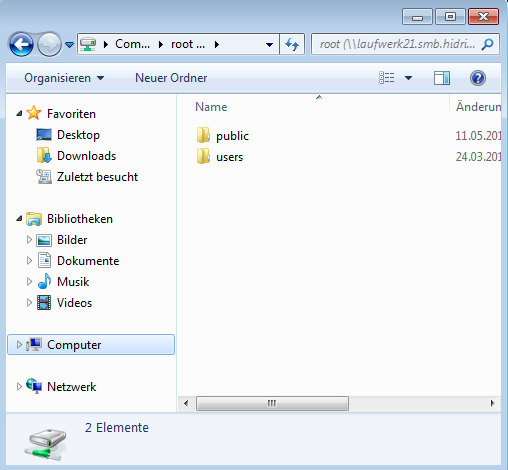Image resolution: width=508 pixels, height=470 pixels.
Task: Refresh the folder view
Action: pyautogui.click(x=292, y=44)
